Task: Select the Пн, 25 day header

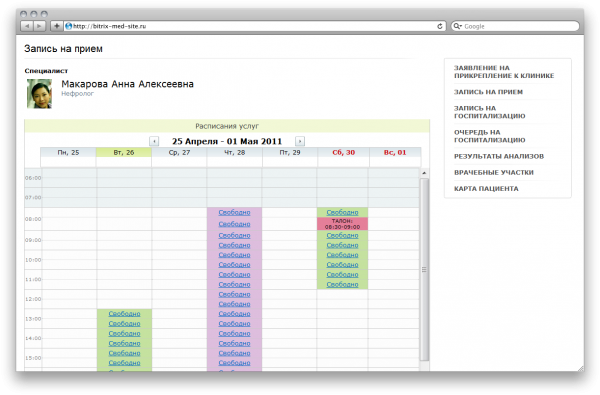Action: click(x=68, y=152)
